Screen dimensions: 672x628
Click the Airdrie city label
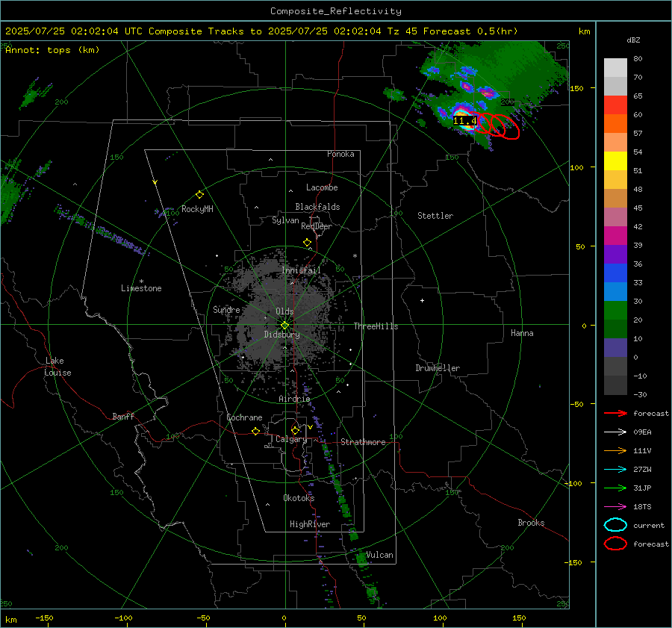click(294, 399)
